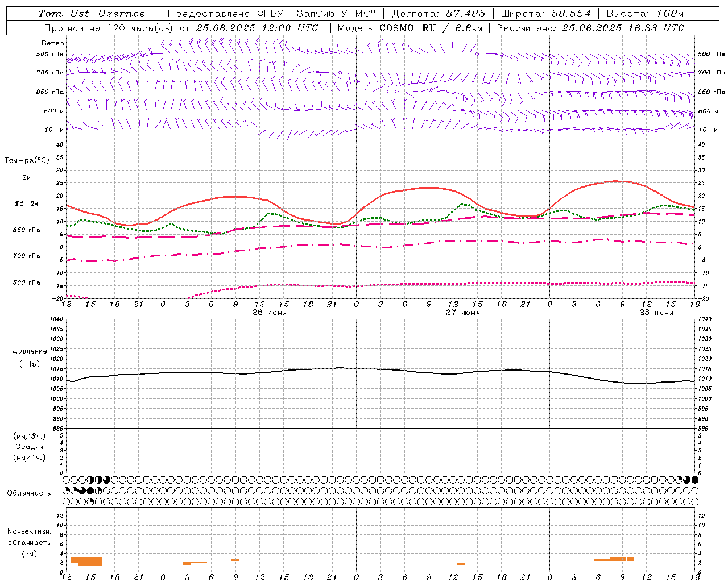Screen dimensions: 728x582
Task: Click the Прогноз на 120 часа(ов) text
Action: point(109,28)
